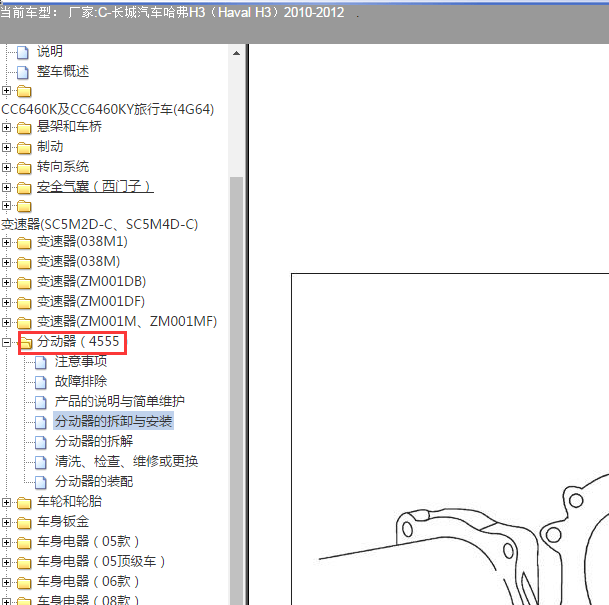Viewport: 609px width, 605px height.
Task: Select 车身电器（05顶级车） tree item
Action: pyautogui.click(x=101, y=562)
